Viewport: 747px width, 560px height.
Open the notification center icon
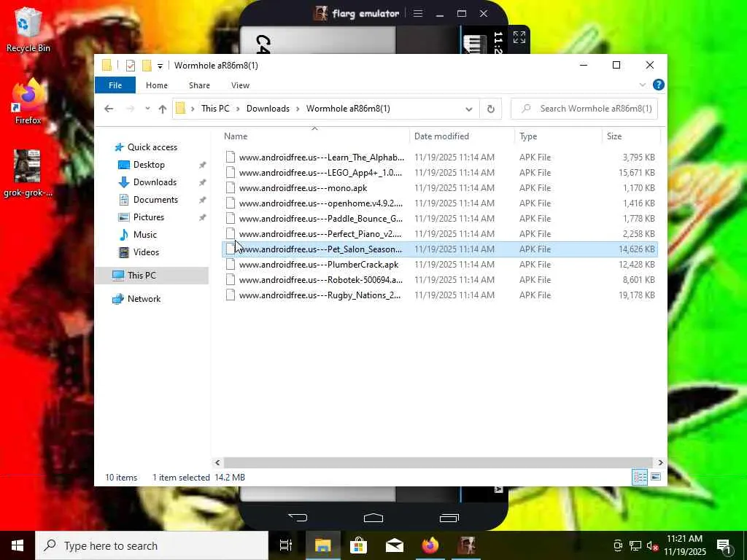point(724,547)
